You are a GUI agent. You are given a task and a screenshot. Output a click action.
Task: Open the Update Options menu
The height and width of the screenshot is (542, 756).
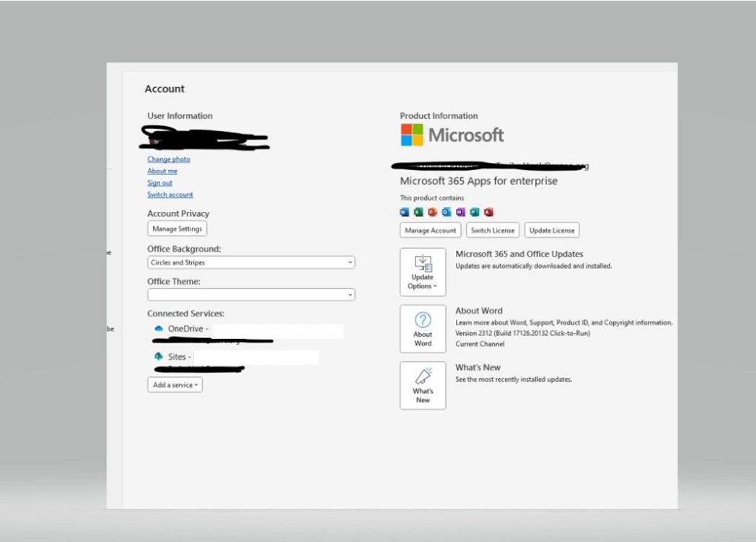(423, 272)
